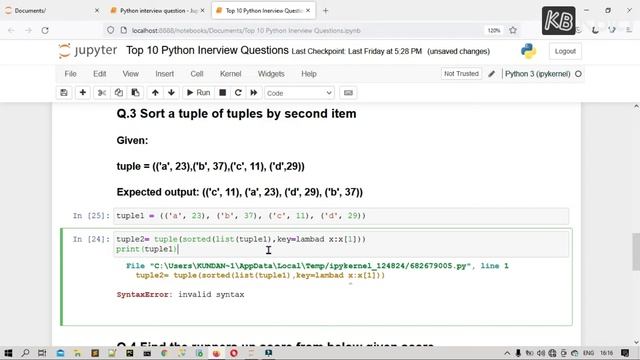Reload the page in browser
The image size is (640, 360).
[x=45, y=30]
